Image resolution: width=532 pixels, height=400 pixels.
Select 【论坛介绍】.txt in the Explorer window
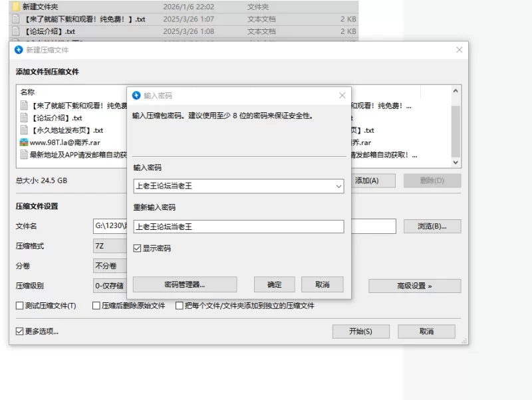[184, 31]
